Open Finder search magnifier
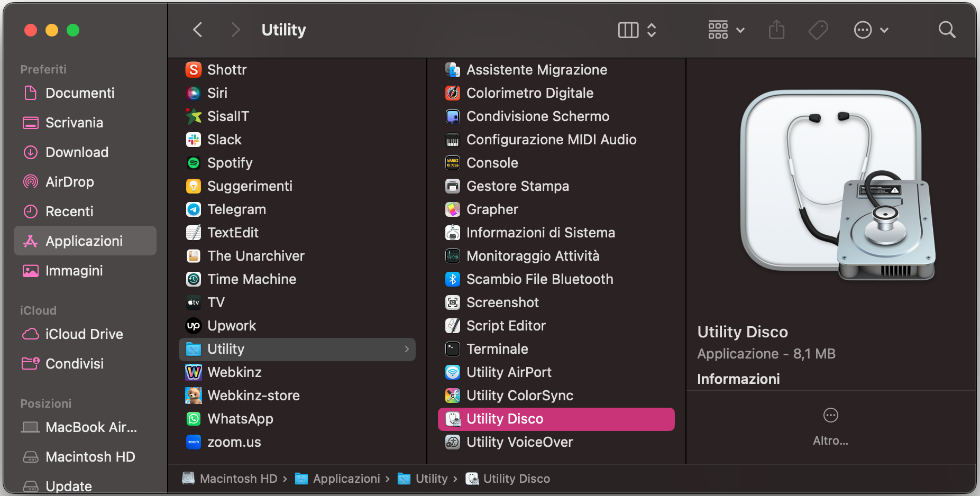The width and height of the screenshot is (980, 496). pos(947,30)
